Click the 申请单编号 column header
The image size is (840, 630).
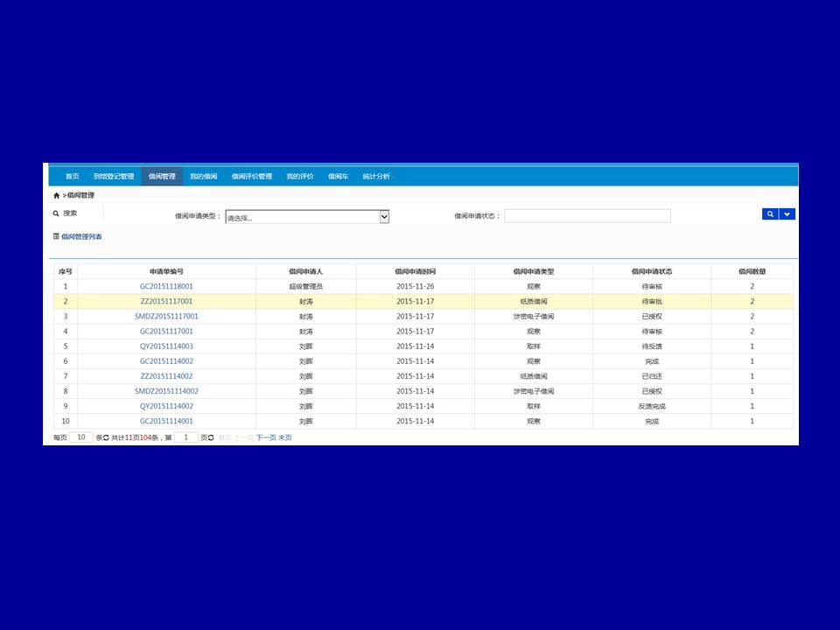[x=166, y=271]
